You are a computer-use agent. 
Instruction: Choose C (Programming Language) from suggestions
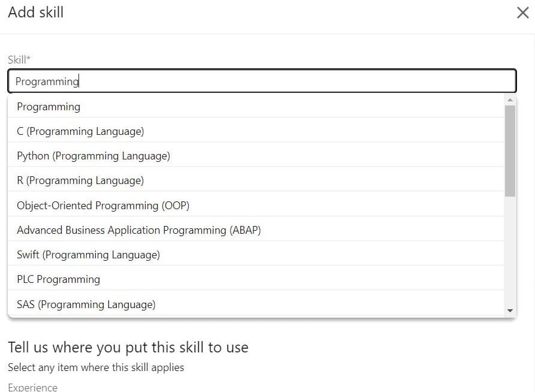[80, 131]
